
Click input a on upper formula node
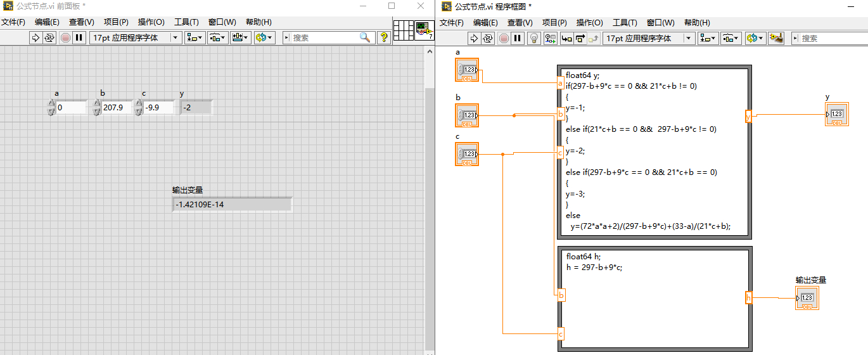(560, 83)
